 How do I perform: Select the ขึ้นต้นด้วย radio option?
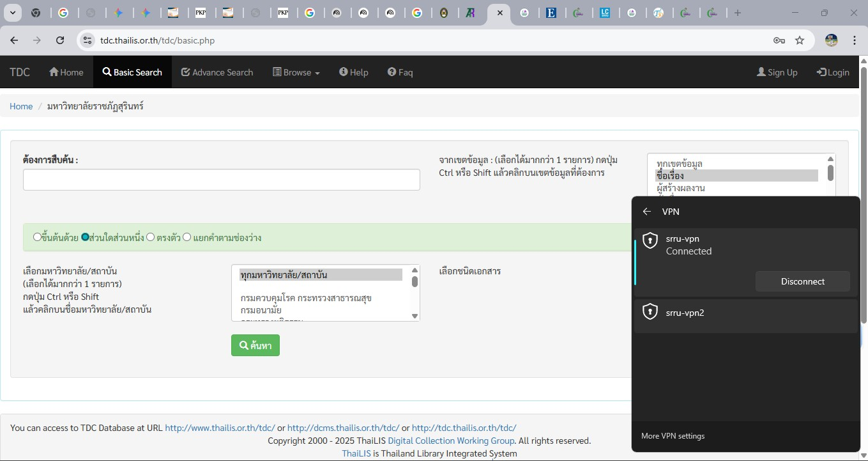(x=37, y=237)
